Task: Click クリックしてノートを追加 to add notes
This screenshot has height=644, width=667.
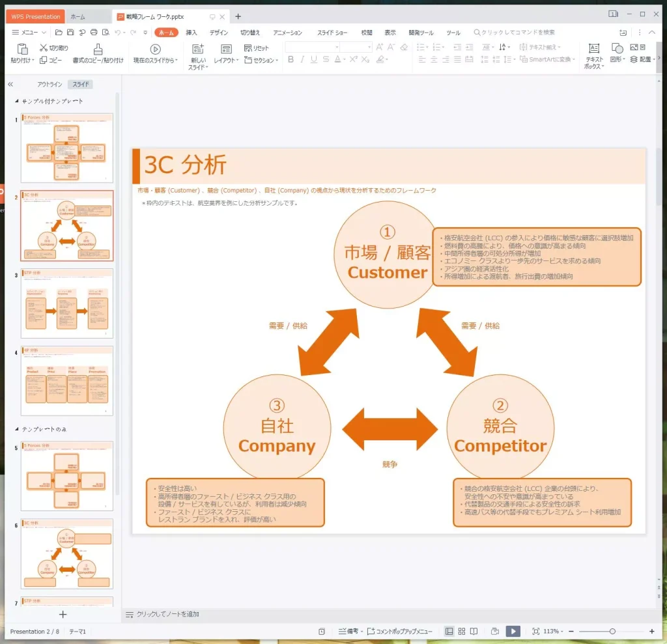Action: point(167,614)
